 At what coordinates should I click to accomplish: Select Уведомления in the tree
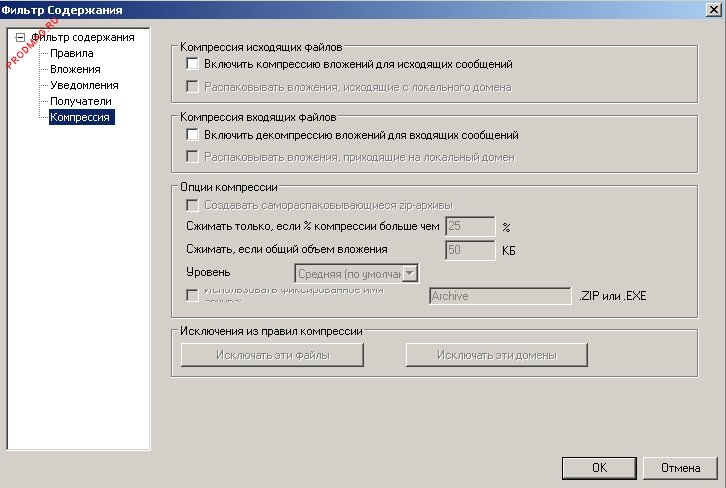point(84,85)
